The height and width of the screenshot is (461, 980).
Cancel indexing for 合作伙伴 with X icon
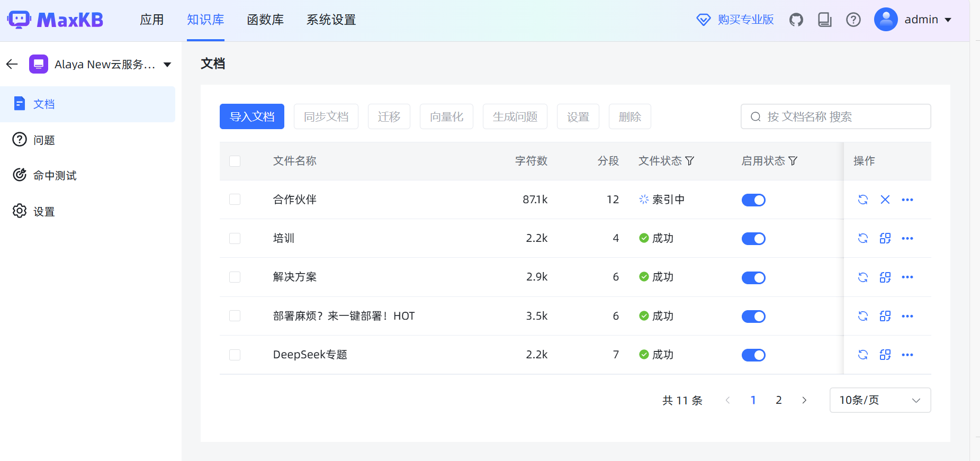coord(885,200)
